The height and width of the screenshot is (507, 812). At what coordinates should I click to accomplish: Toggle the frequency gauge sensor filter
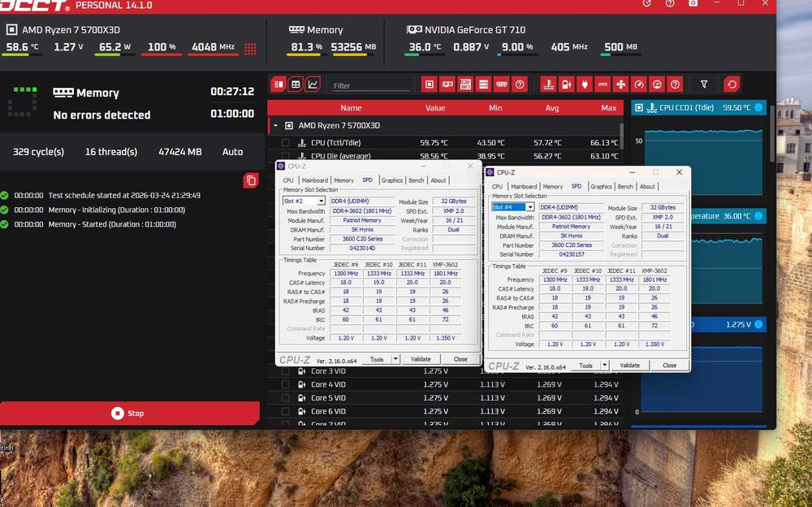pos(639,84)
